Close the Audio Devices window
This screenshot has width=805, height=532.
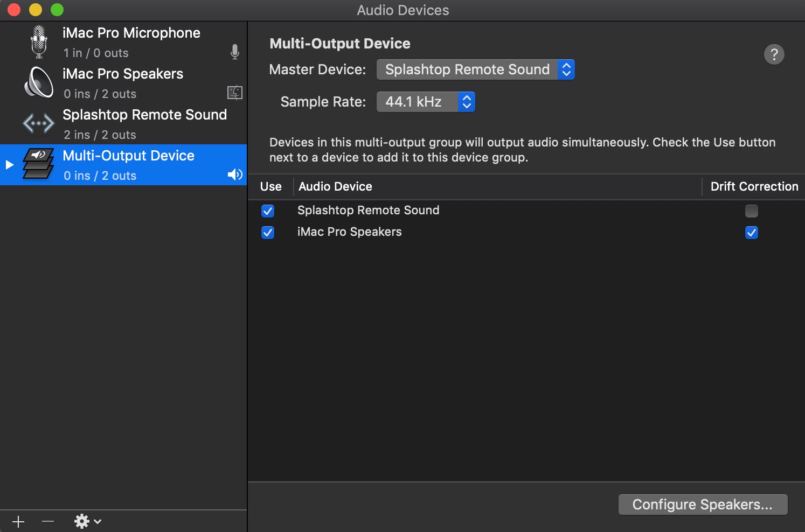(x=14, y=10)
